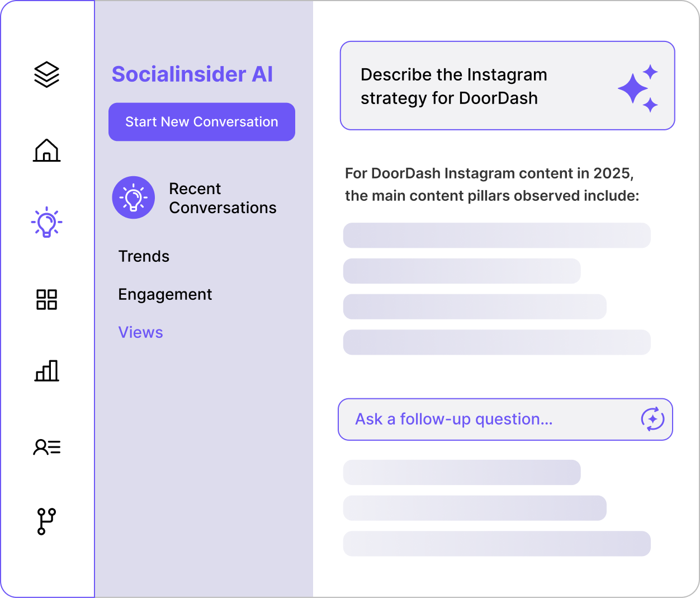Select the bar chart analytics icon
The image size is (700, 598).
(46, 371)
